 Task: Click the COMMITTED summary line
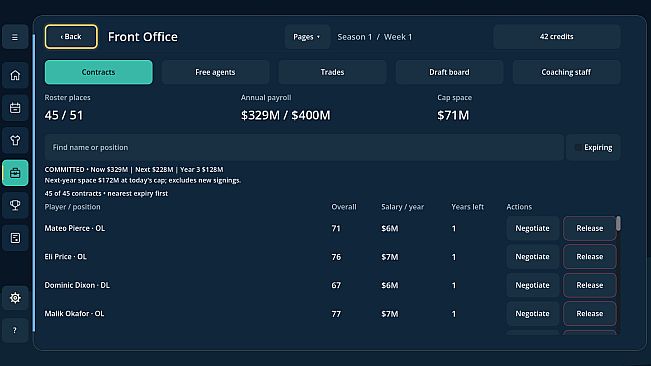[134, 169]
